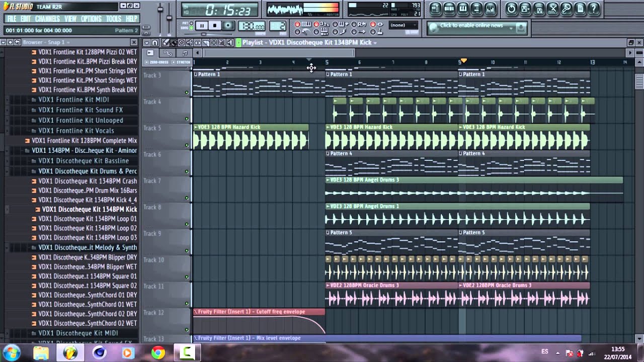Click the green play-selected button beside Playlist title
Image resolution: width=644 pixels, height=362 pixels.
coord(238,43)
